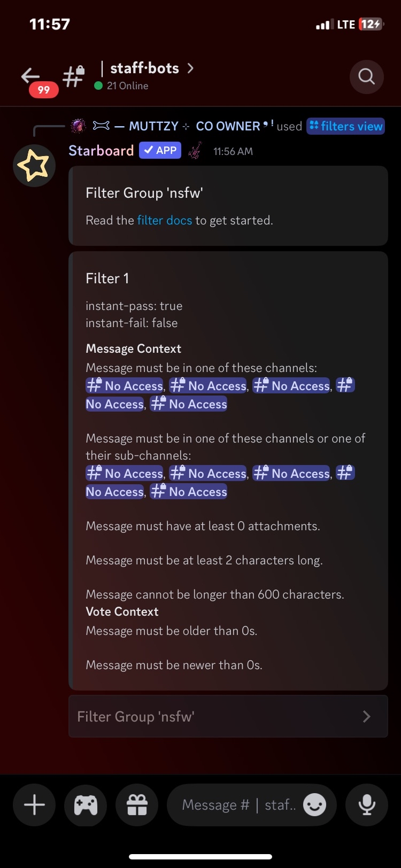The image size is (401, 868).
Task: Tap the staff-bots channel title
Action: click(x=144, y=68)
